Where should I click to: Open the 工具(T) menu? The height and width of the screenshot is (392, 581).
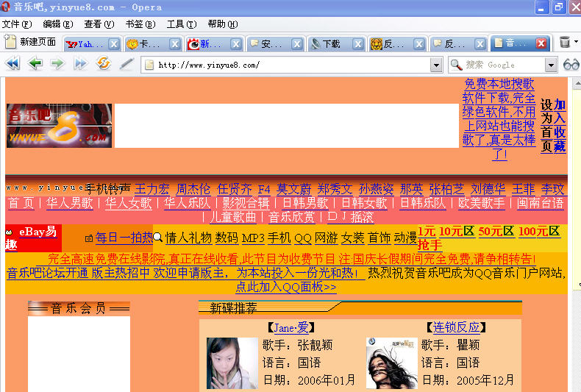(x=182, y=24)
